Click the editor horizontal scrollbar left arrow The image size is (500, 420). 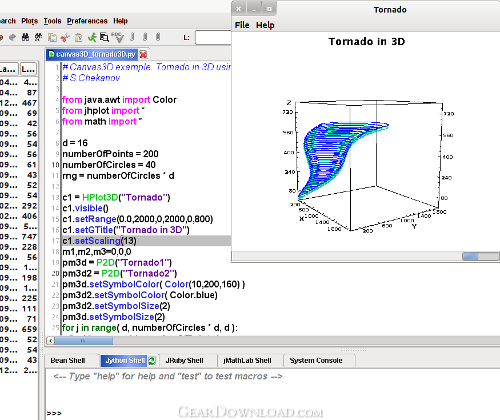50,341
